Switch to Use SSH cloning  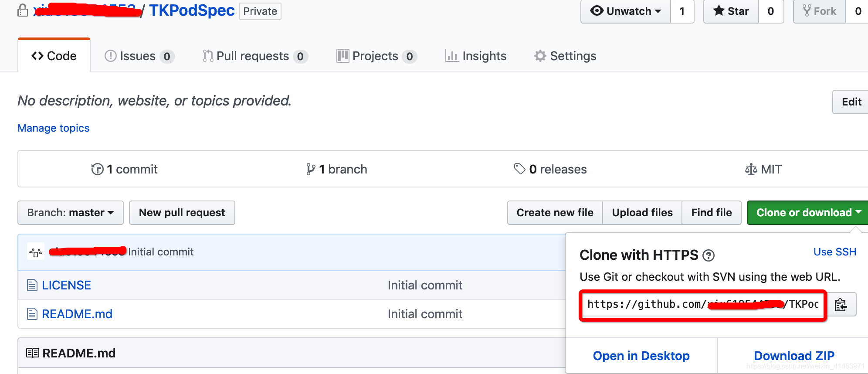coord(835,252)
